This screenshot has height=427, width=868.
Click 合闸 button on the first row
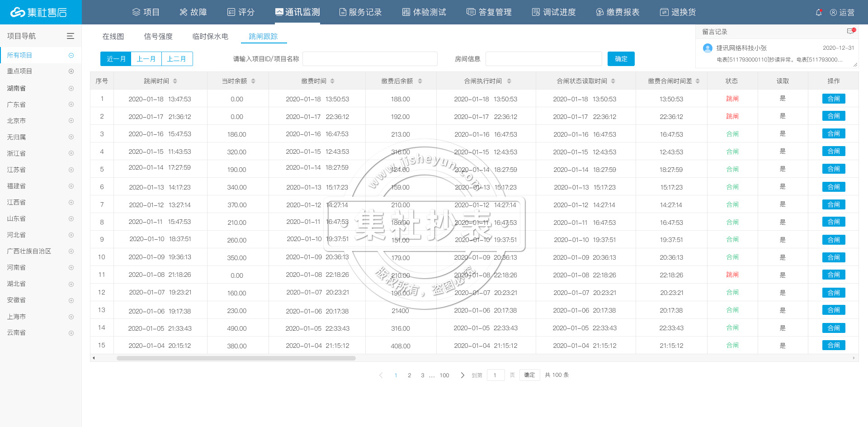click(x=833, y=99)
